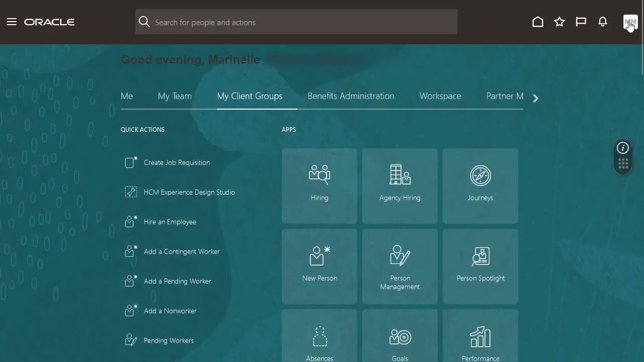Click the Pending Workers icon
The width and height of the screenshot is (644, 362).
point(131,340)
